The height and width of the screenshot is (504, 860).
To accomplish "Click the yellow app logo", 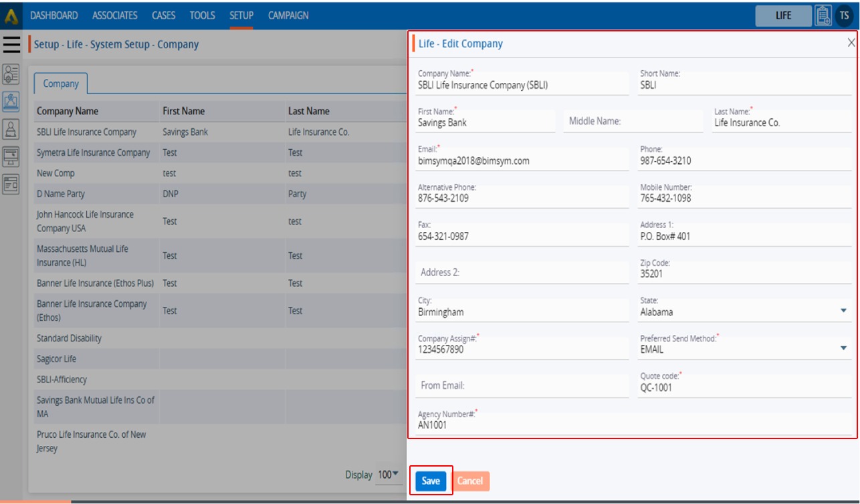I will coord(11,15).
